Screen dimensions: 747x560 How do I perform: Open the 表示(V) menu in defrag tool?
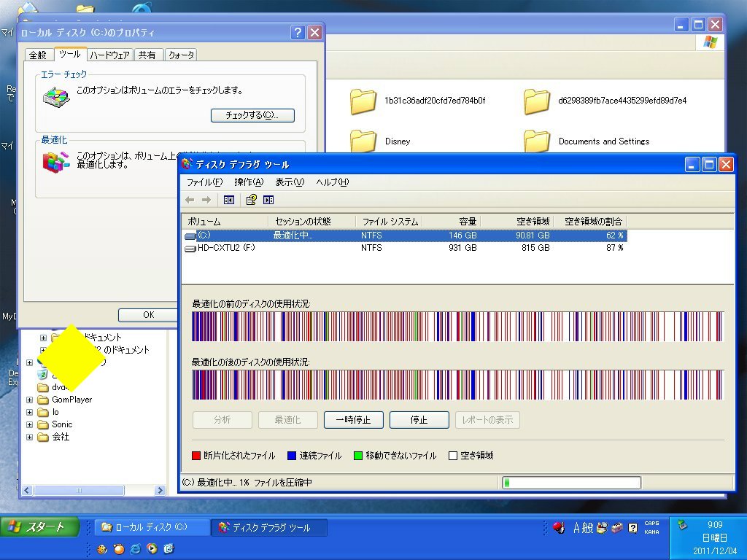click(289, 182)
